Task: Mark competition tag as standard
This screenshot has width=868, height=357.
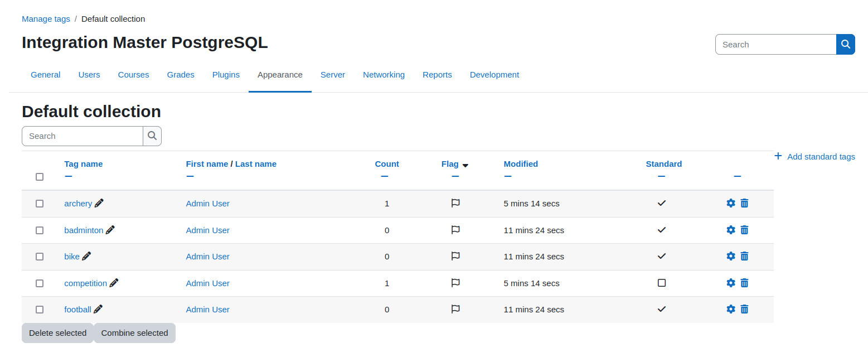Action: click(x=662, y=283)
